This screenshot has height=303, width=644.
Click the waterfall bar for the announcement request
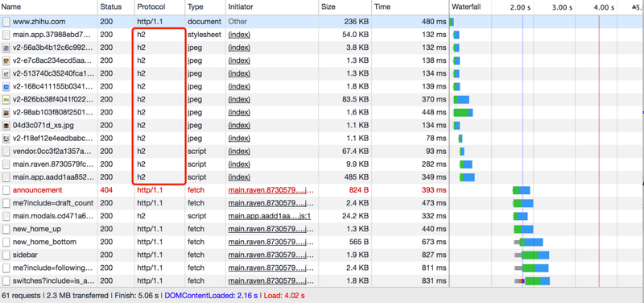pyautogui.click(x=521, y=190)
